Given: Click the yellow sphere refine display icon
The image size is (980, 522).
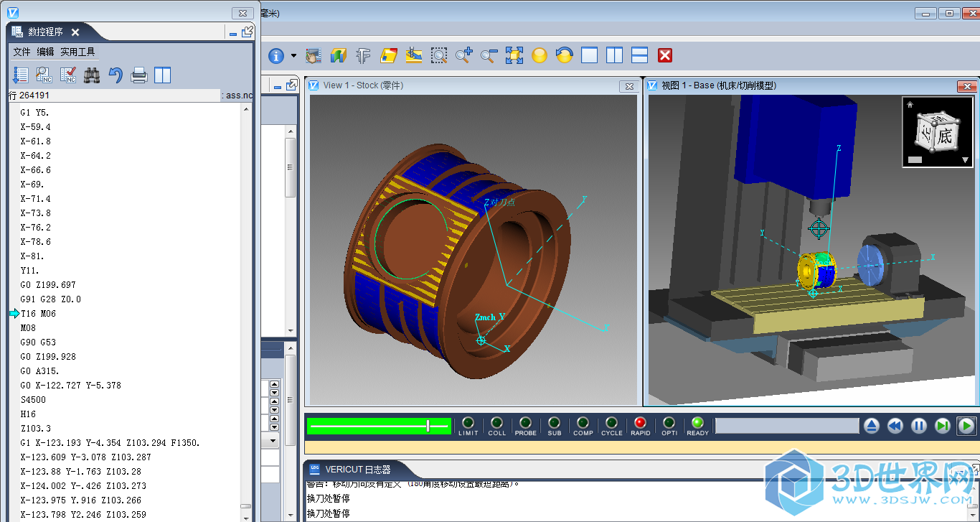Looking at the screenshot, I should tap(540, 55).
